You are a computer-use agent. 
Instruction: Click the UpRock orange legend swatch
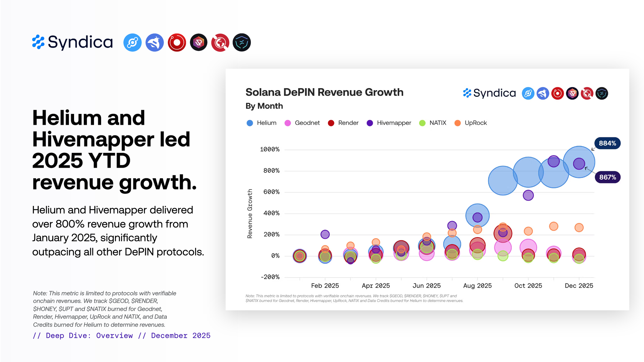457,123
